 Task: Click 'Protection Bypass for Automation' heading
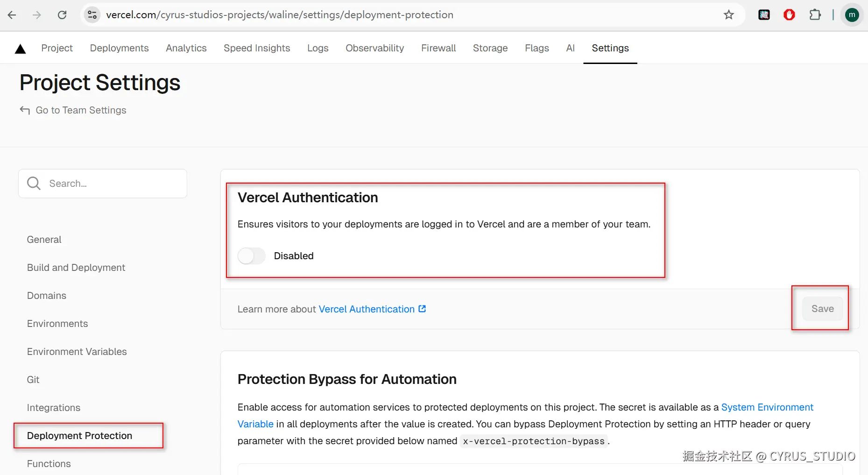pyautogui.click(x=347, y=379)
